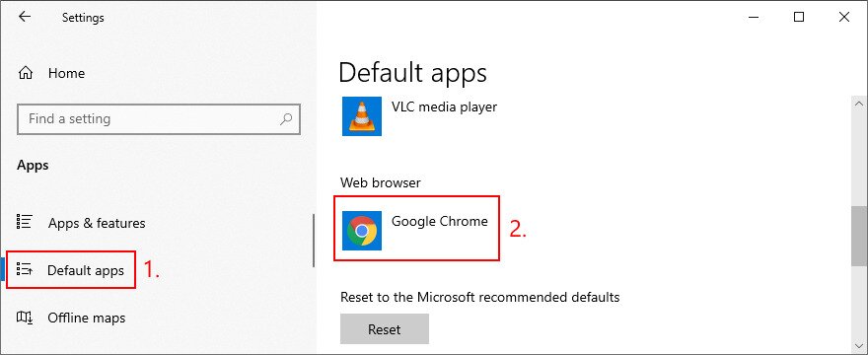Open the Offline maps page
This screenshot has height=355, width=868.
click(x=87, y=318)
